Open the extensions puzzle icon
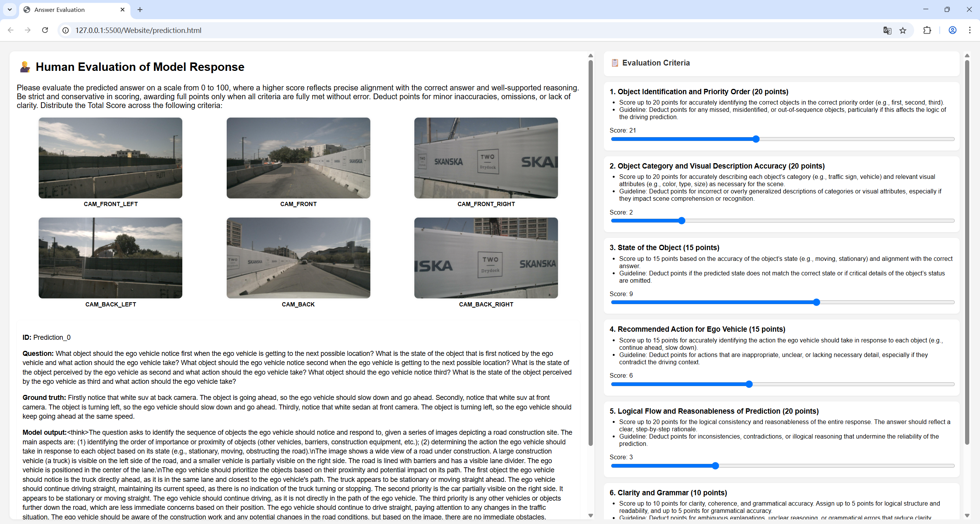 927,30
